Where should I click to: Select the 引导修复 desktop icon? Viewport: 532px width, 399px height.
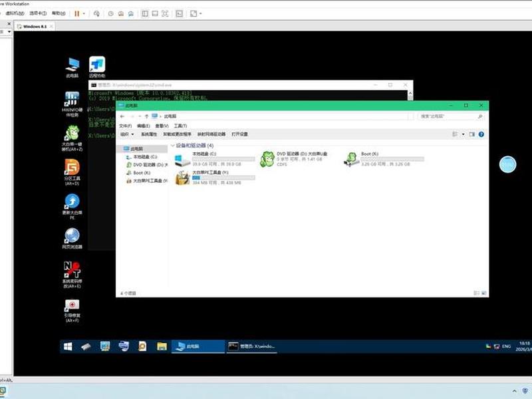(x=72, y=311)
